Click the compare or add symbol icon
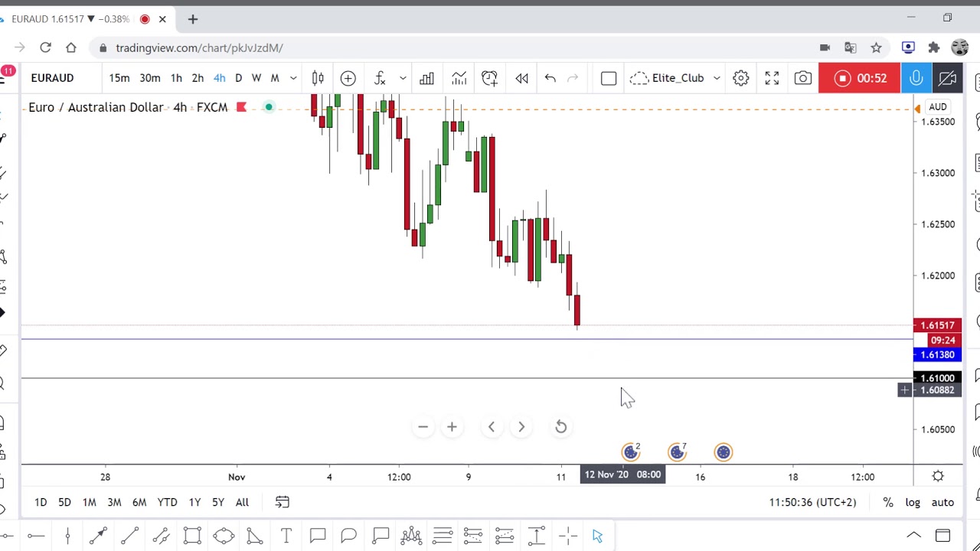 click(348, 78)
